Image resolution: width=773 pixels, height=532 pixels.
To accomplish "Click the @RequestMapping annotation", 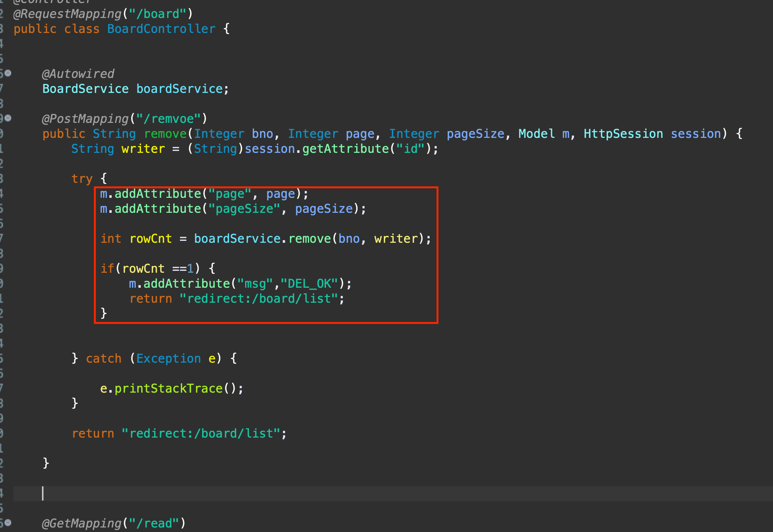I will click(67, 14).
